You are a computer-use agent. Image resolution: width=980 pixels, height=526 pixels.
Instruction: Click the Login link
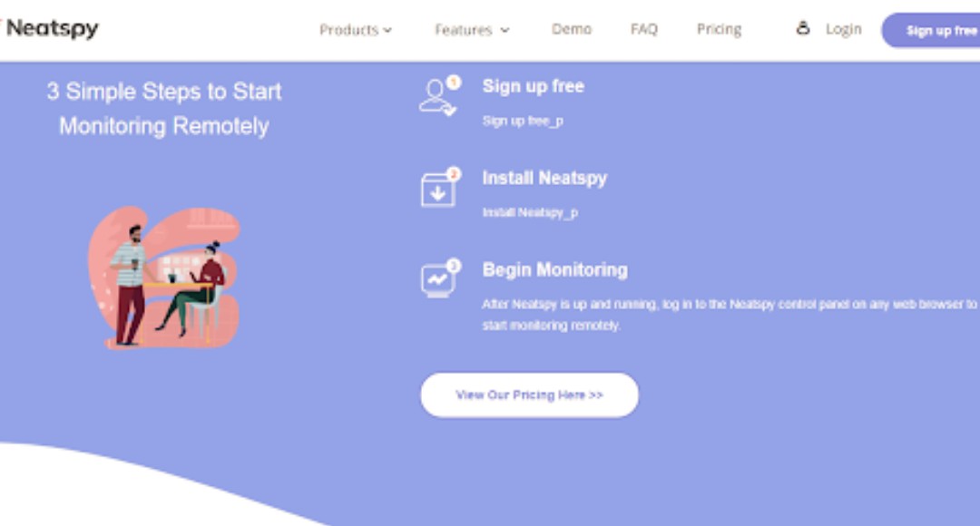843,29
